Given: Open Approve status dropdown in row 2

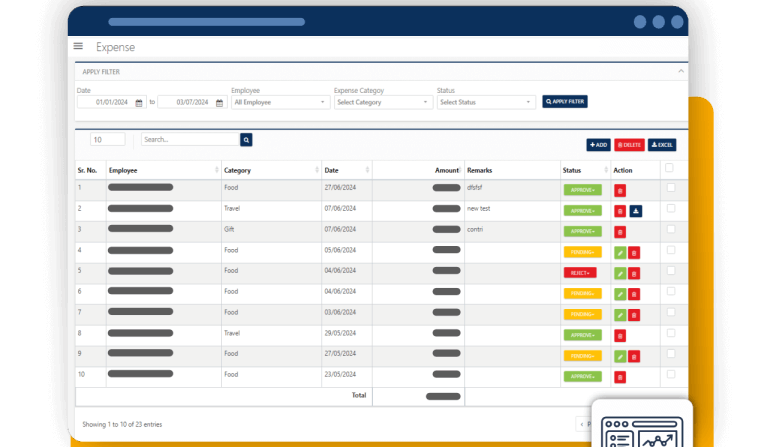Looking at the screenshot, I should 582,211.
